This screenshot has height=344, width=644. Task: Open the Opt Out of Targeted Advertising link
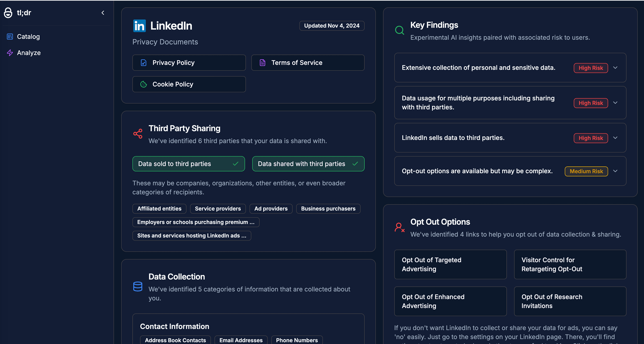point(450,264)
